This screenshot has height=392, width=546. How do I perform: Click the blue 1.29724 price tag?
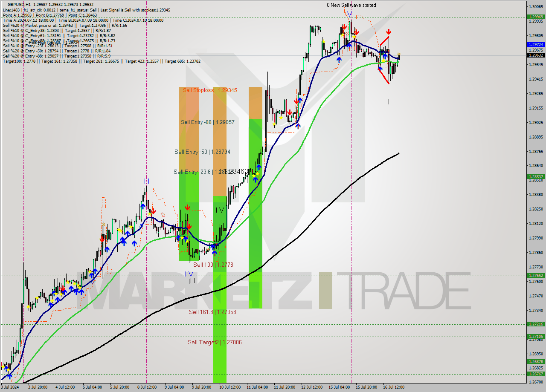pos(536,44)
